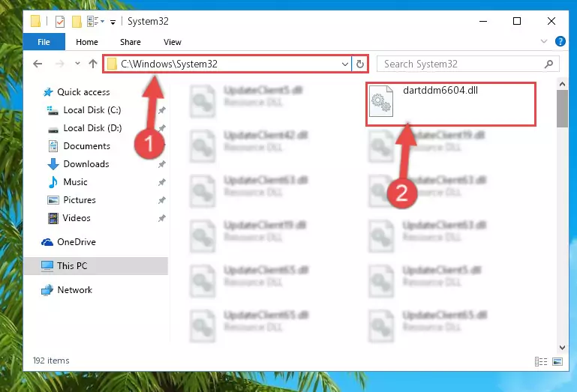This screenshot has width=577, height=392.
Task: Switch to the View ribbon tab
Action: pos(173,42)
